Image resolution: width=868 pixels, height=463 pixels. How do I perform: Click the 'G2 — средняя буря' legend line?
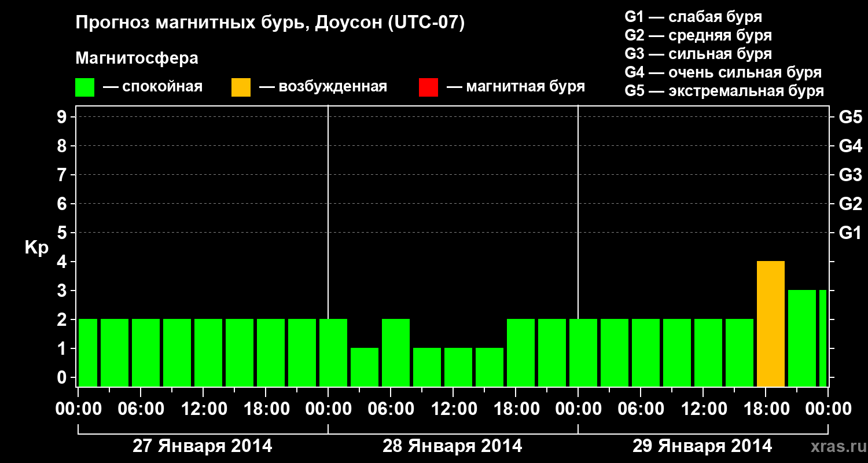[x=698, y=35]
